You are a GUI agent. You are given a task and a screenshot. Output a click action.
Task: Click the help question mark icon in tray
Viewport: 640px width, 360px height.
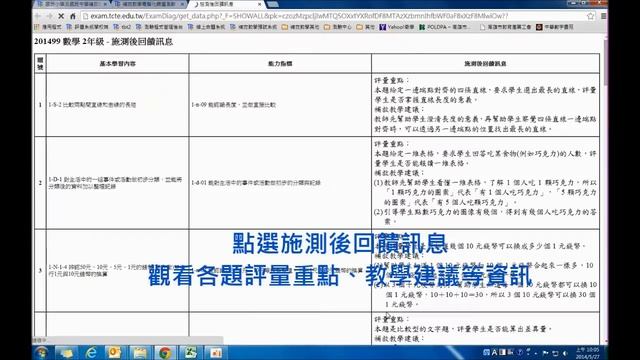[x=520, y=352]
